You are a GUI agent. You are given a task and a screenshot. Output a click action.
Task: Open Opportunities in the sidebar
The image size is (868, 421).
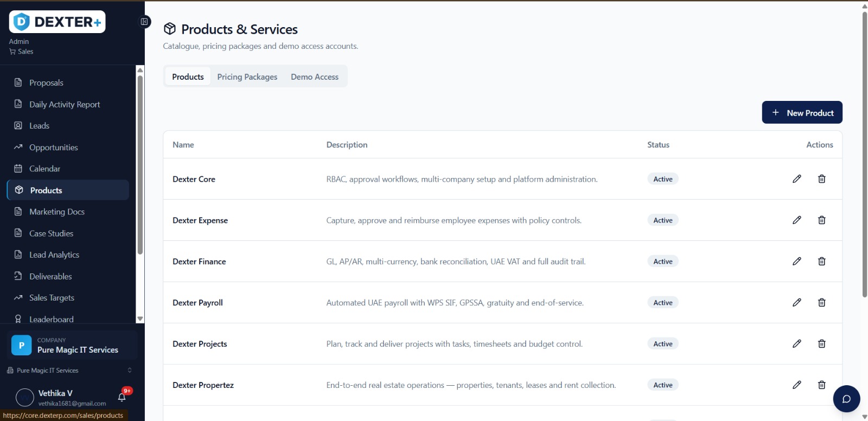[x=68, y=148]
